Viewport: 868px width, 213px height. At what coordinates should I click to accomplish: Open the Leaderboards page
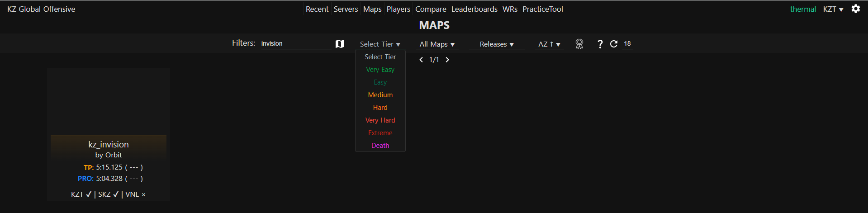click(x=474, y=9)
